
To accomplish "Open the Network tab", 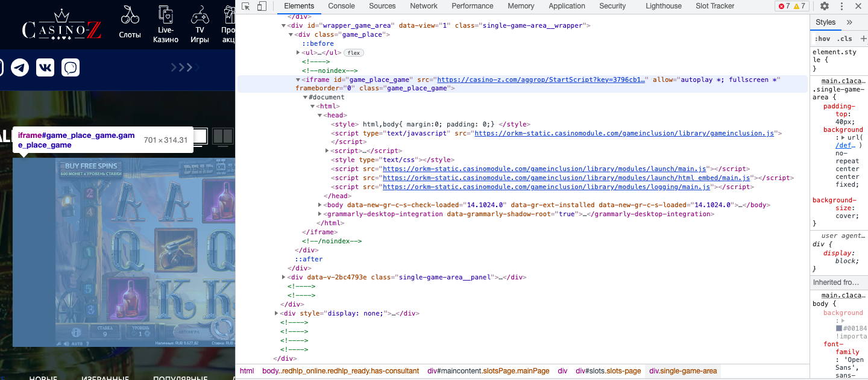I will pyautogui.click(x=424, y=6).
